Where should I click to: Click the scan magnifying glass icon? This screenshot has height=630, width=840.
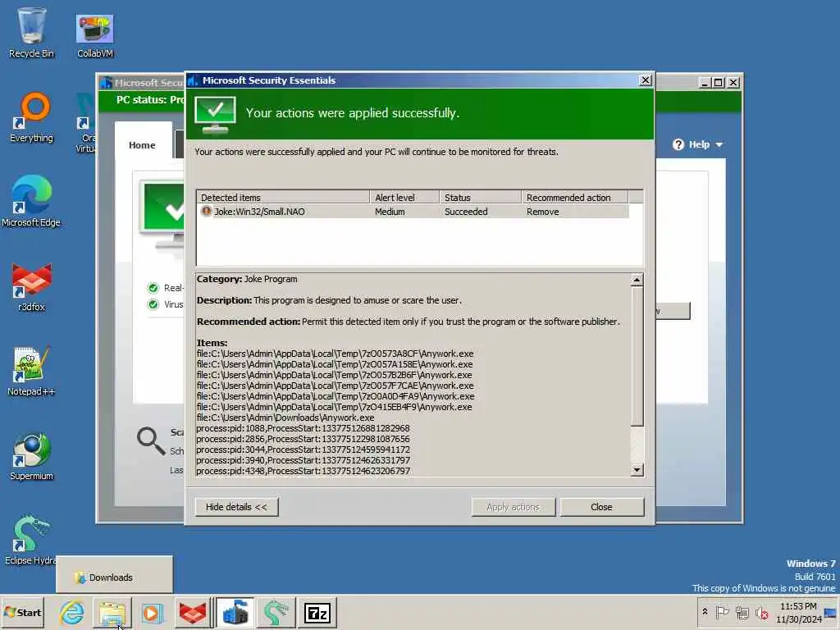pos(150,441)
